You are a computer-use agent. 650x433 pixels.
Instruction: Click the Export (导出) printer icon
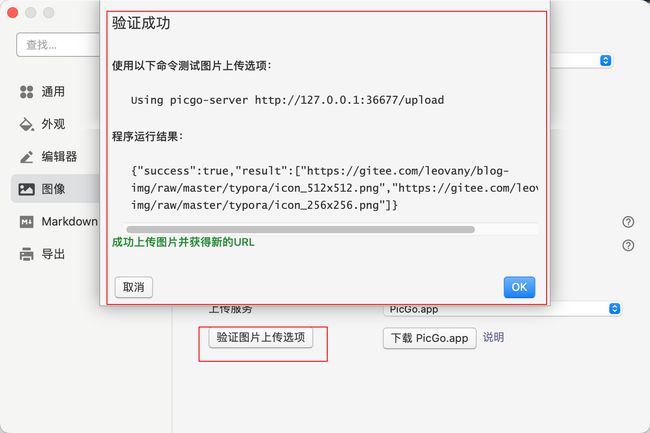(x=27, y=254)
